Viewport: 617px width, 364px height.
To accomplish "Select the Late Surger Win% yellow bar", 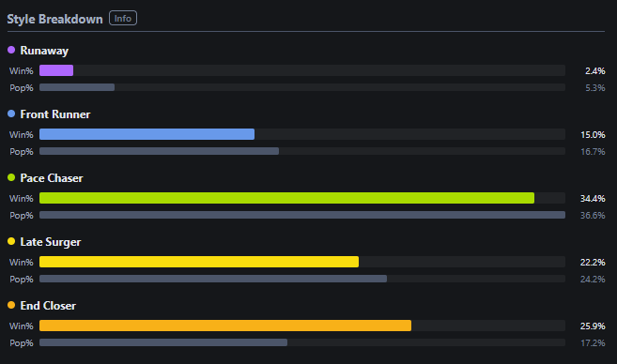I will tap(199, 262).
